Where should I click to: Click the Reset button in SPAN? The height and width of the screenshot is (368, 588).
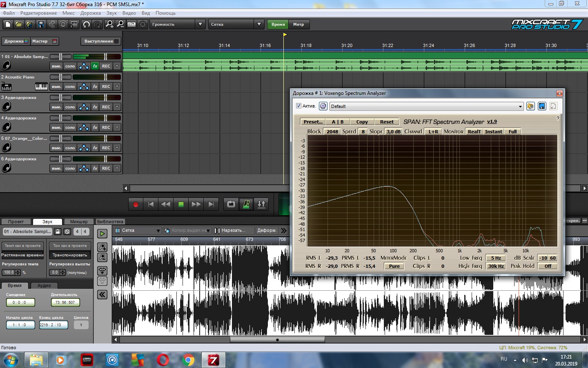pos(387,122)
